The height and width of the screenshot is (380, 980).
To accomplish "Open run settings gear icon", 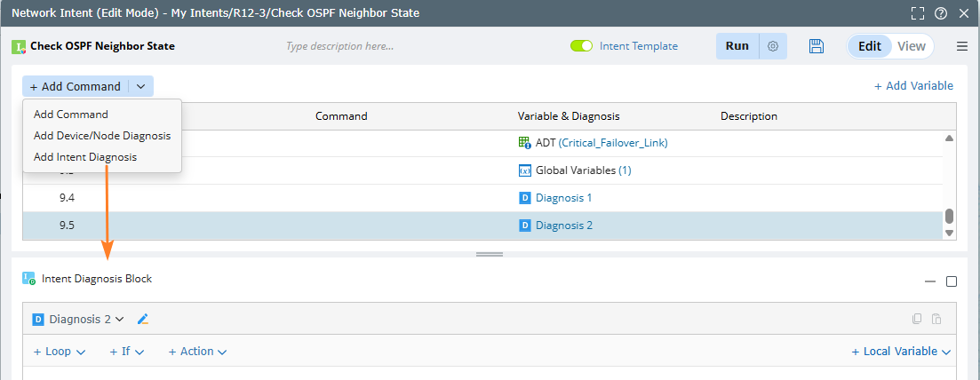I will (773, 46).
